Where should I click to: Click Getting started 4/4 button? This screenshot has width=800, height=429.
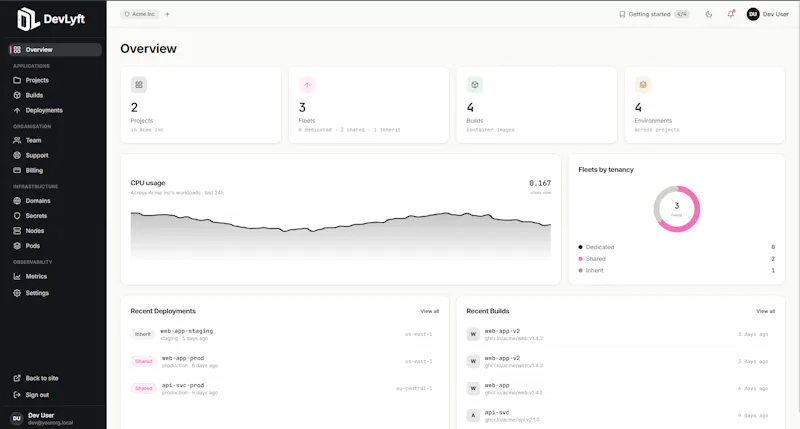pos(654,14)
